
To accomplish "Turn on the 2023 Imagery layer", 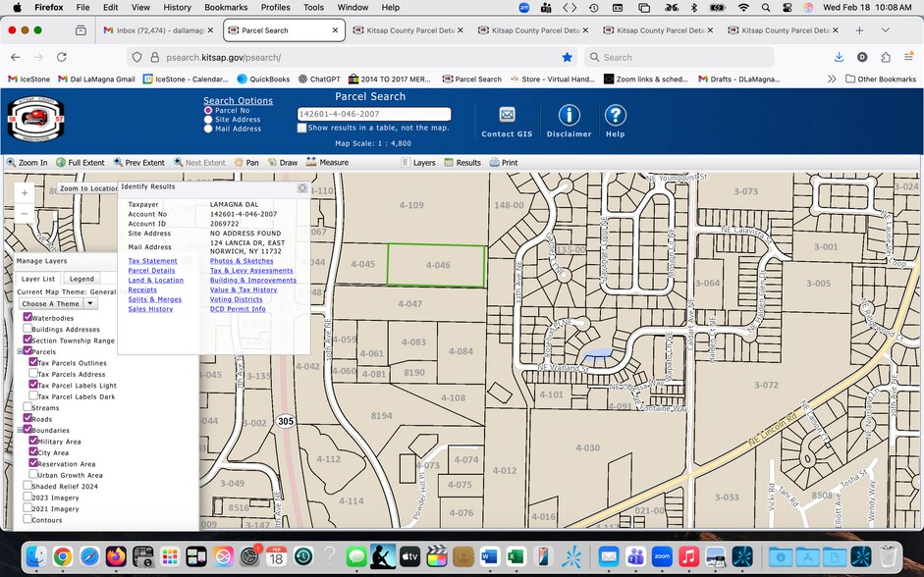I will tap(28, 498).
